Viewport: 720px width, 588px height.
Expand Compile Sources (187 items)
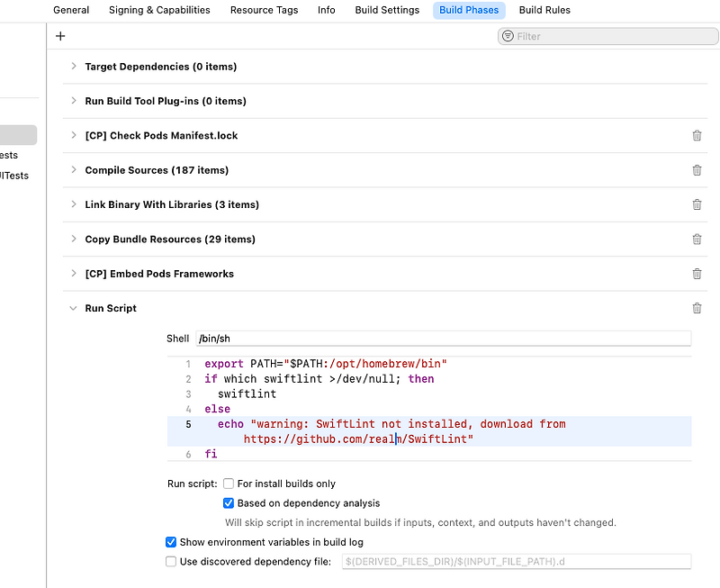point(74,170)
